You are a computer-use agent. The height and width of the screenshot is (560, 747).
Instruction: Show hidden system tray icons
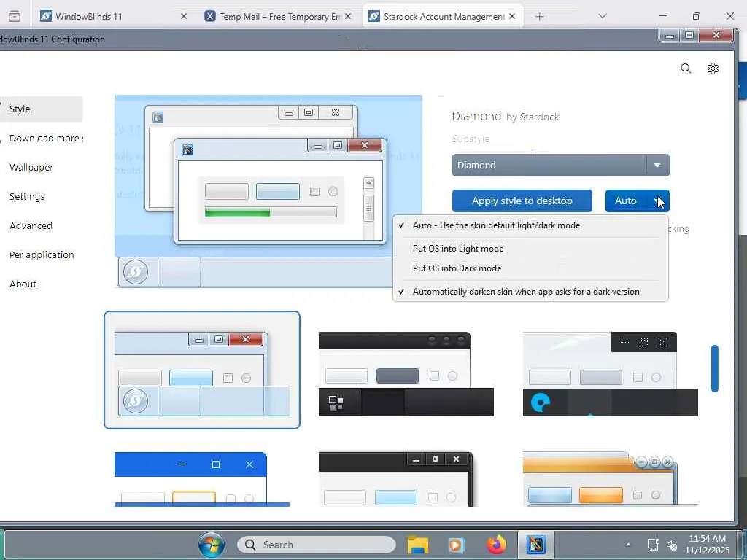pyautogui.click(x=628, y=544)
